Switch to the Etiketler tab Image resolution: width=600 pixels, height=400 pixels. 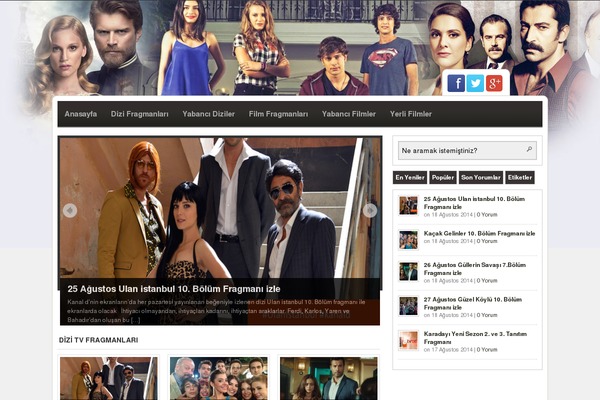[x=520, y=178]
